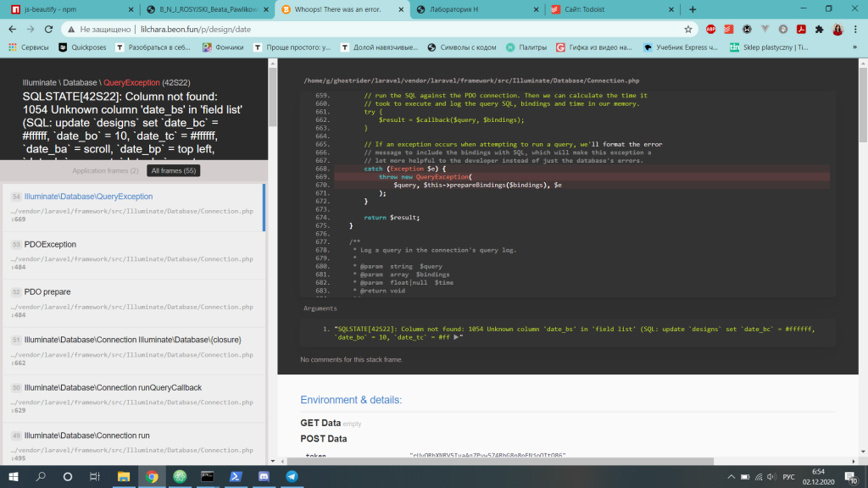Open the browser Extensions puzzle icon
This screenshot has height=488, width=868.
tap(819, 29)
